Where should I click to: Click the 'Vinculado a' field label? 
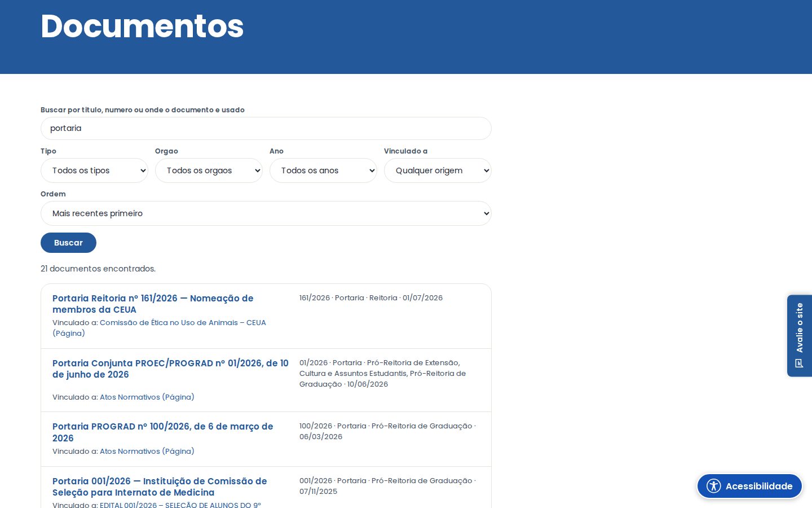point(406,151)
